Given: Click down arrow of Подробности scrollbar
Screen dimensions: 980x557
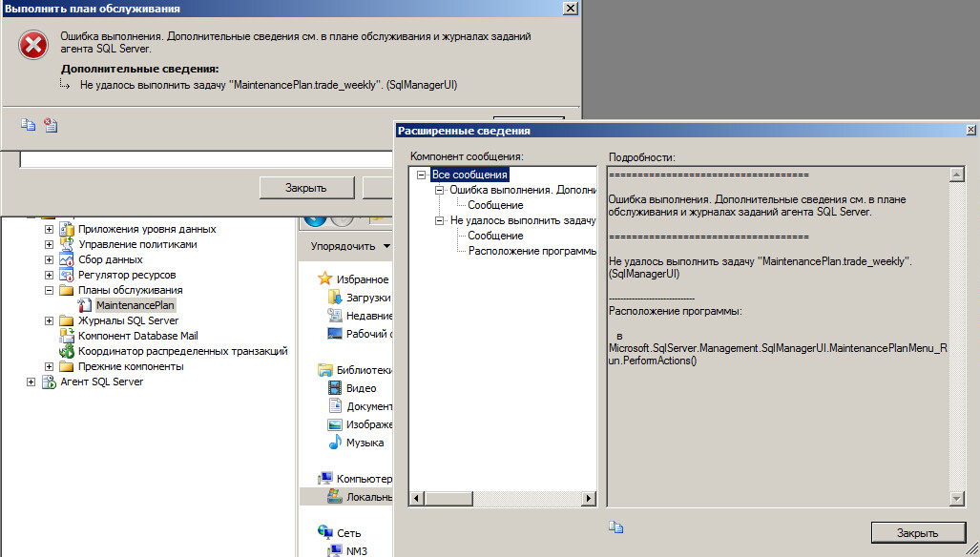Looking at the screenshot, I should (x=957, y=498).
